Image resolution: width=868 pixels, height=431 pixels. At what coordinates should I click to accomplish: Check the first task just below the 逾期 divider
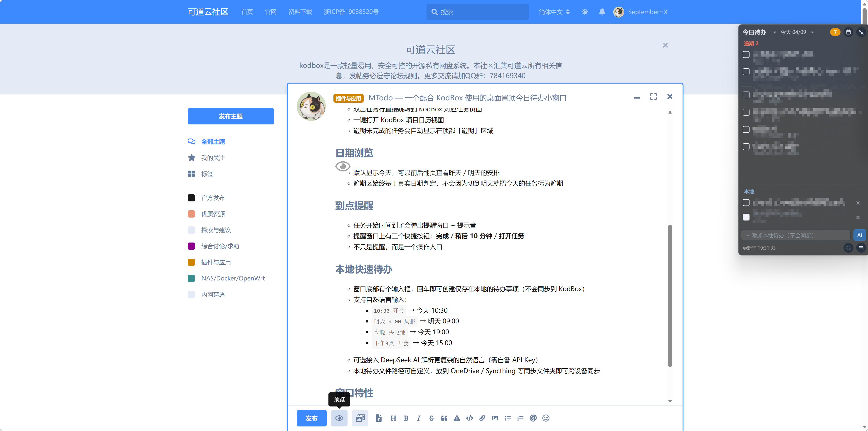tap(746, 95)
